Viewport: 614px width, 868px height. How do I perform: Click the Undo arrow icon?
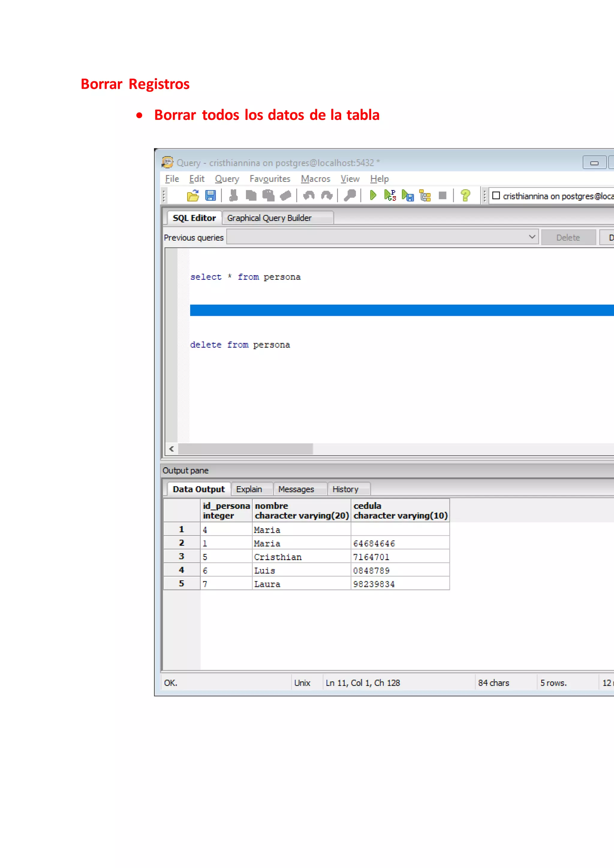tap(309, 195)
